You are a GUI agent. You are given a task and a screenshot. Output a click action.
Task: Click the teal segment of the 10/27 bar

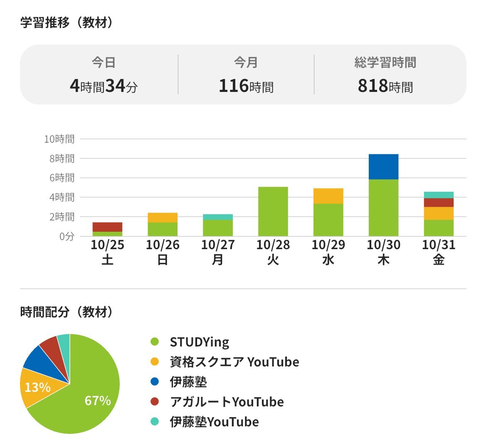click(217, 217)
